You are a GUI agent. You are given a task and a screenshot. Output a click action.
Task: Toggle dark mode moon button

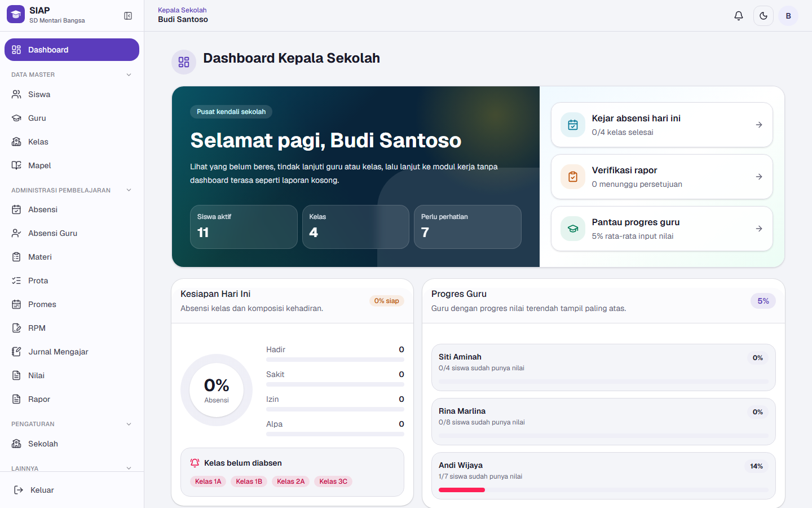pyautogui.click(x=764, y=16)
